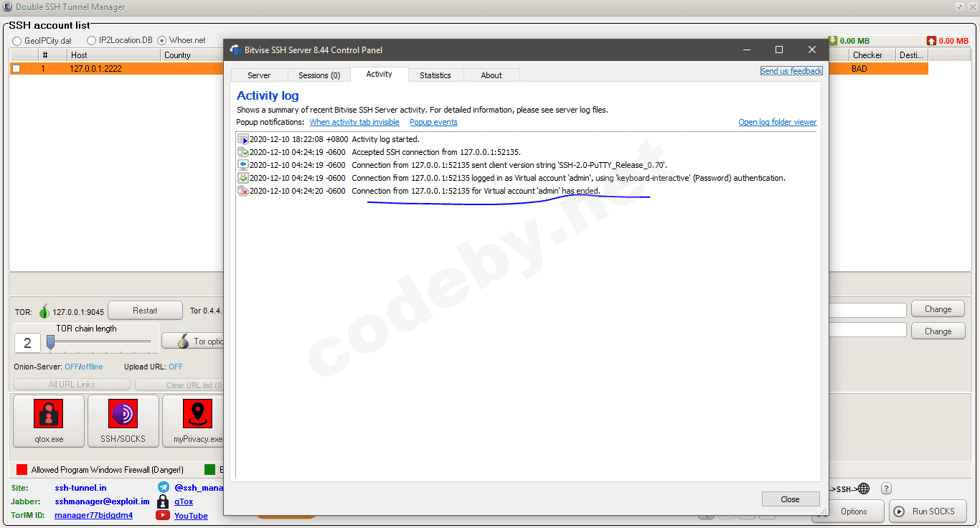Click the TOR chain length slider handle

(x=51, y=343)
